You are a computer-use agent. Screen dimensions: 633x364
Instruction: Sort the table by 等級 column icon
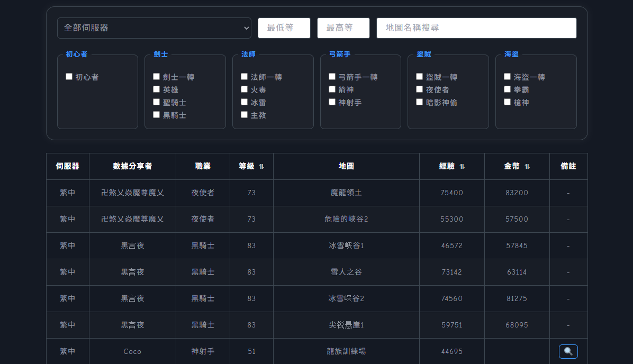pos(261,166)
